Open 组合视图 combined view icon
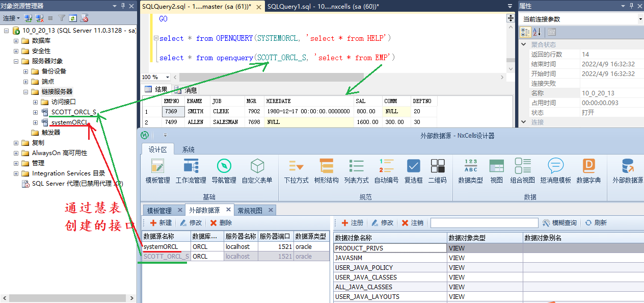The height and width of the screenshot is (303, 644). [522, 171]
